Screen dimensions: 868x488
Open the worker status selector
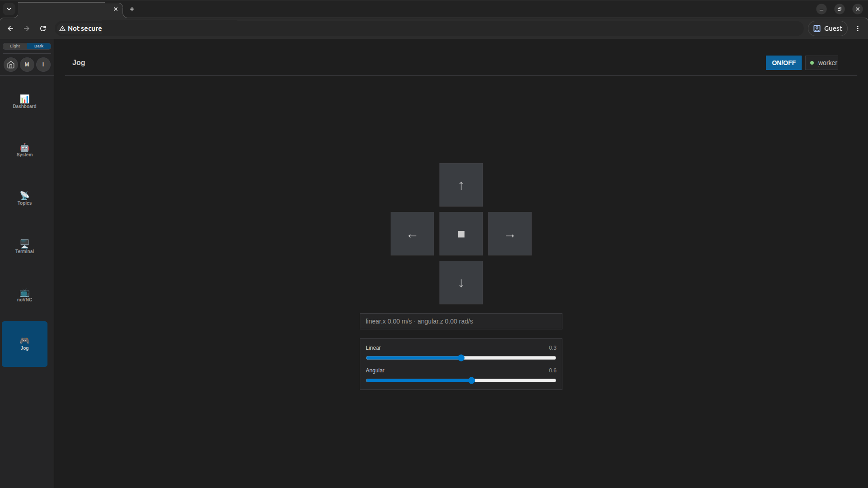click(822, 63)
